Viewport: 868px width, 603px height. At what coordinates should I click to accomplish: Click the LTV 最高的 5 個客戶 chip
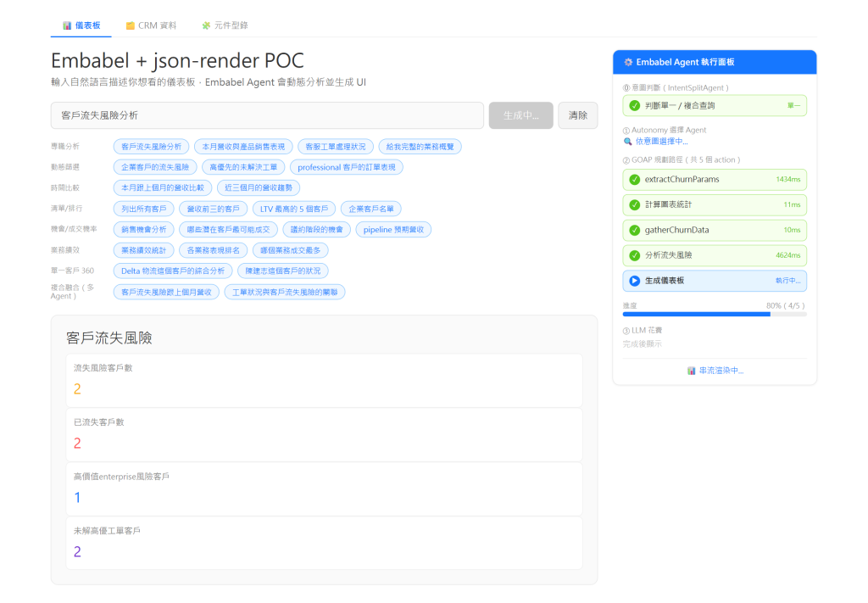pos(294,209)
